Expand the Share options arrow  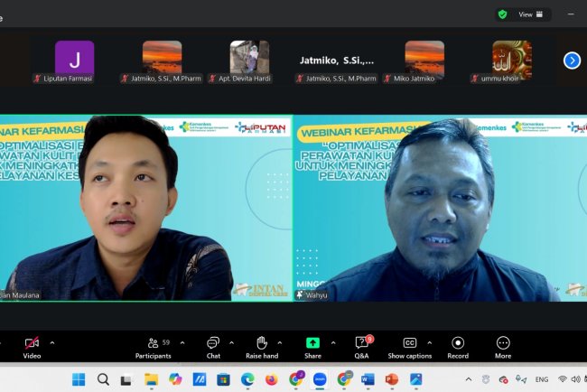click(333, 342)
